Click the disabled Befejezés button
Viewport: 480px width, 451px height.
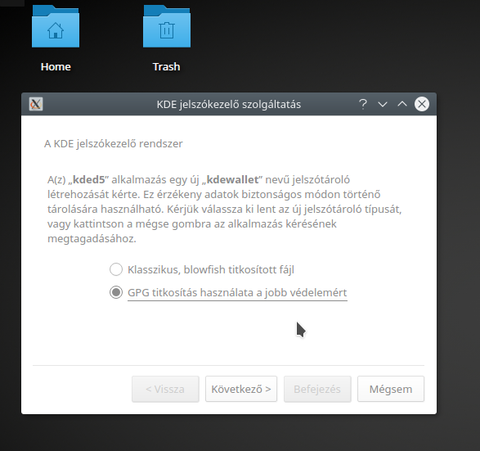point(317,389)
